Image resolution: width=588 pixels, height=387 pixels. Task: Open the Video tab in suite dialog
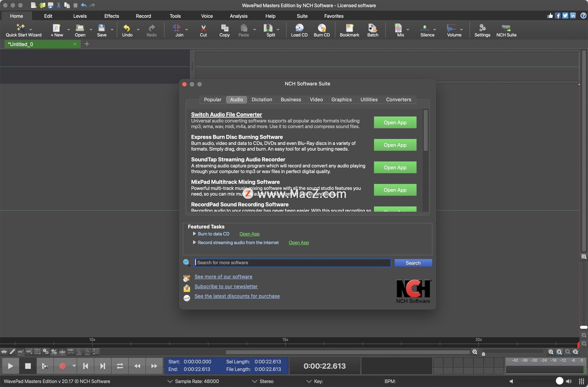[316, 100]
